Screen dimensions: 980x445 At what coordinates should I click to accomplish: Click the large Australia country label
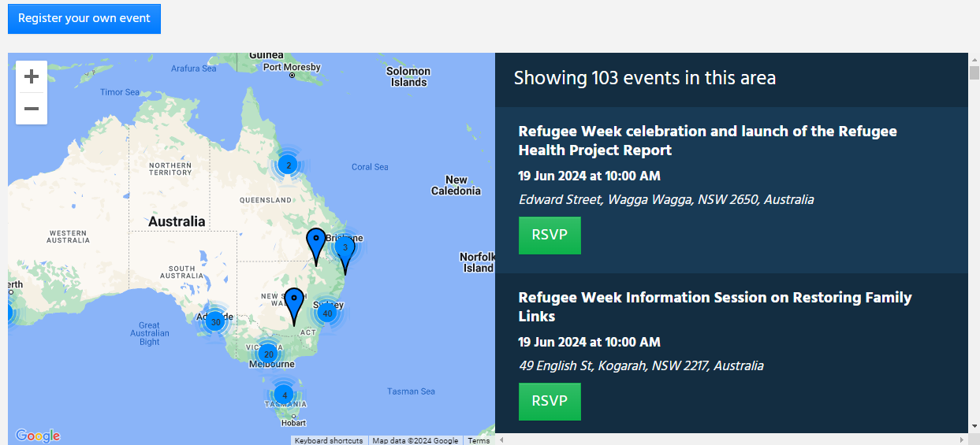[177, 221]
